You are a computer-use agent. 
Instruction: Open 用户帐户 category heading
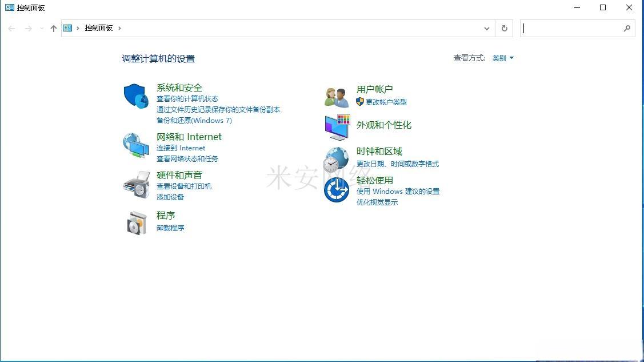click(x=375, y=89)
